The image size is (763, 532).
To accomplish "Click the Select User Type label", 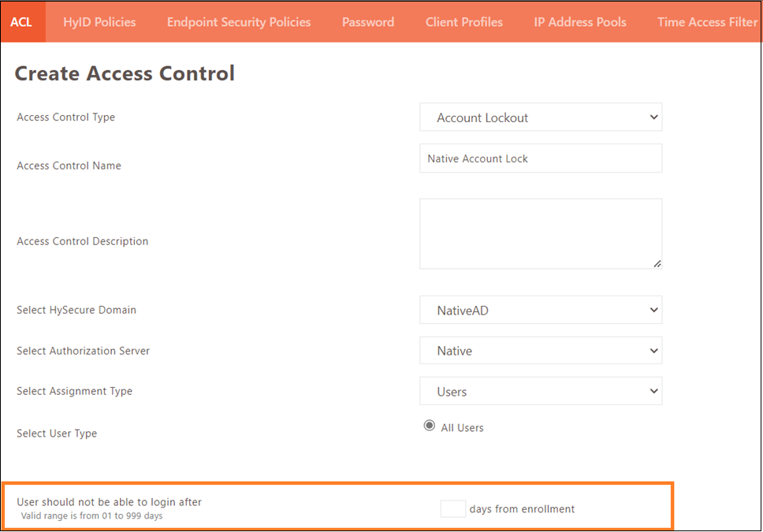I will click(57, 433).
